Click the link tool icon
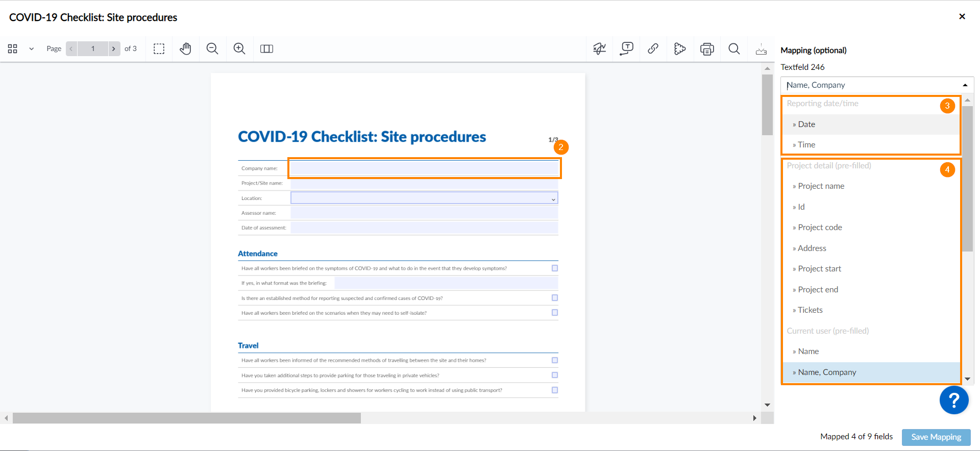 pos(653,49)
